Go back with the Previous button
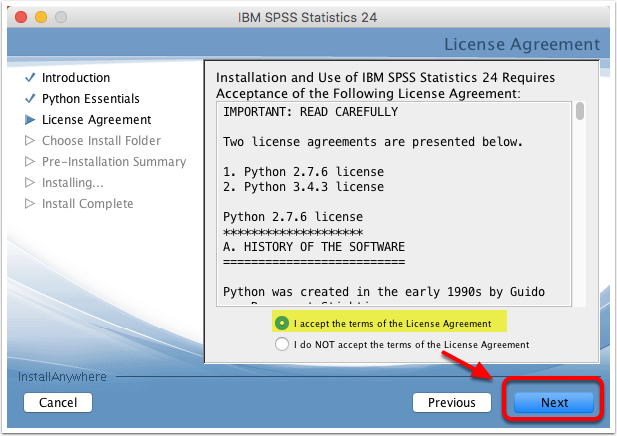The image size is (617, 436). coord(452,403)
